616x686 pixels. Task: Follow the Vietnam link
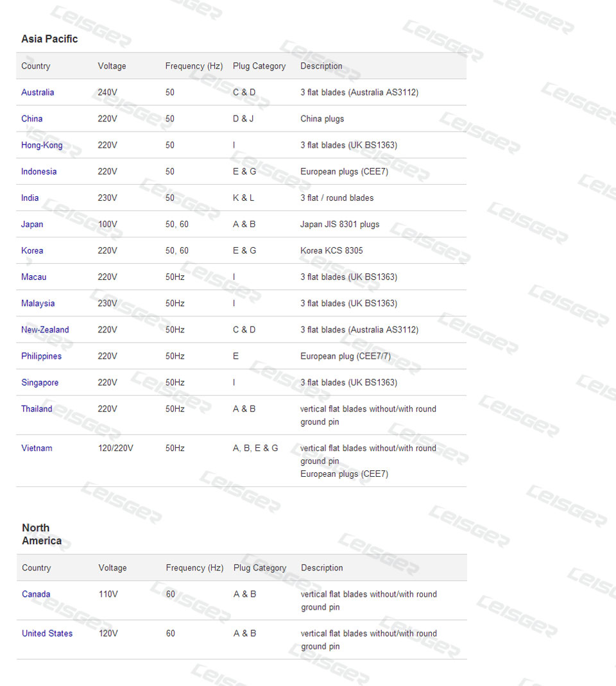click(x=37, y=448)
